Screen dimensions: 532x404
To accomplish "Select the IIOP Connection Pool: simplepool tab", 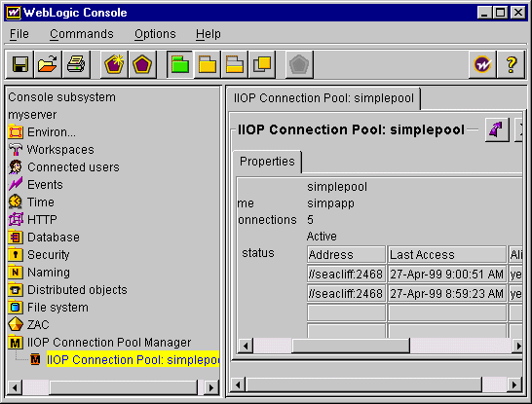I will [x=323, y=98].
